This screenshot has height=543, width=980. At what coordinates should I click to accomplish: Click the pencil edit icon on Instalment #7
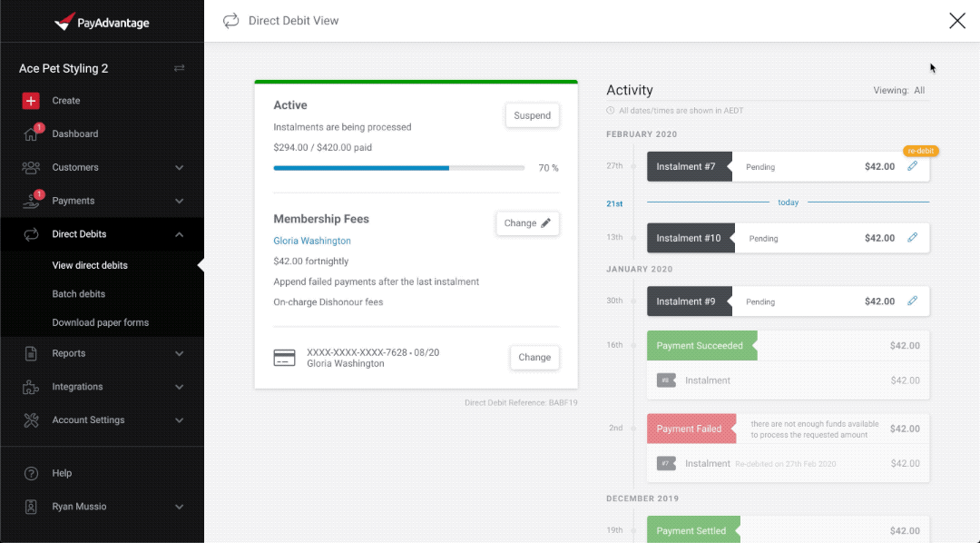pos(912,166)
